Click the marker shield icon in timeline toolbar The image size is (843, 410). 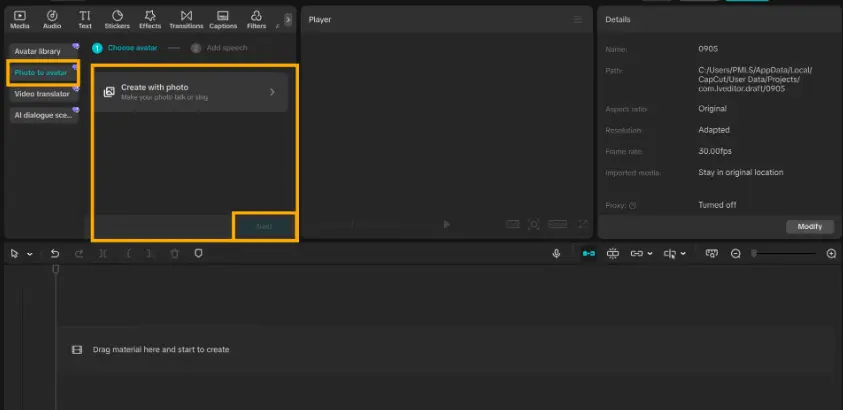tap(198, 254)
